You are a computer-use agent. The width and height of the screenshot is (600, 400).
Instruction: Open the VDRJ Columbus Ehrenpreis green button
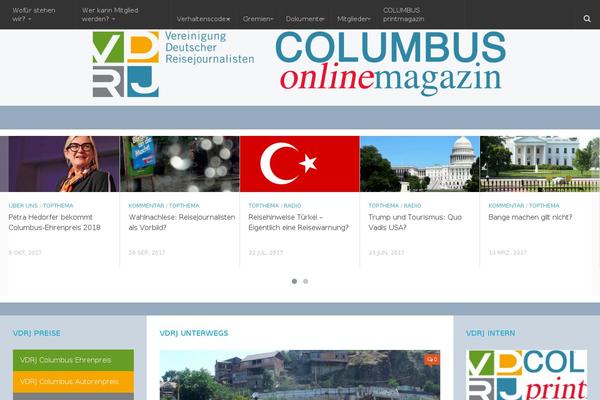tap(73, 360)
